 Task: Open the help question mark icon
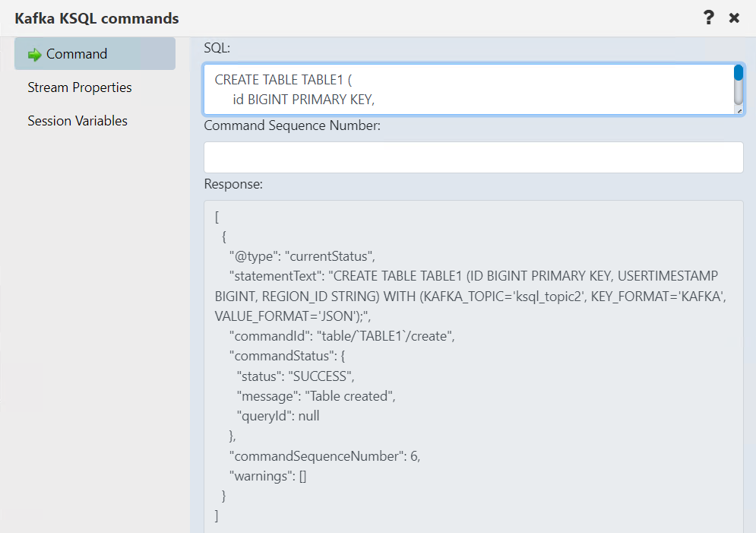pyautogui.click(x=708, y=17)
